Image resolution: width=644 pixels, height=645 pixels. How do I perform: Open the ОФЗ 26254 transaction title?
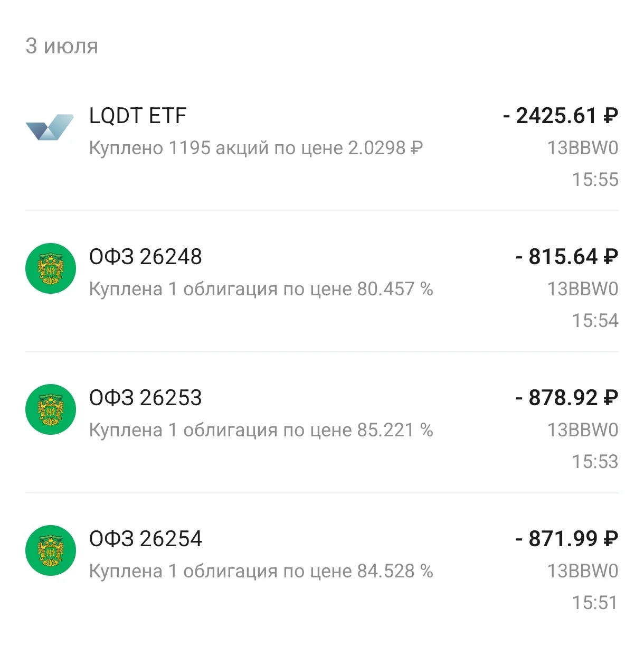146,539
